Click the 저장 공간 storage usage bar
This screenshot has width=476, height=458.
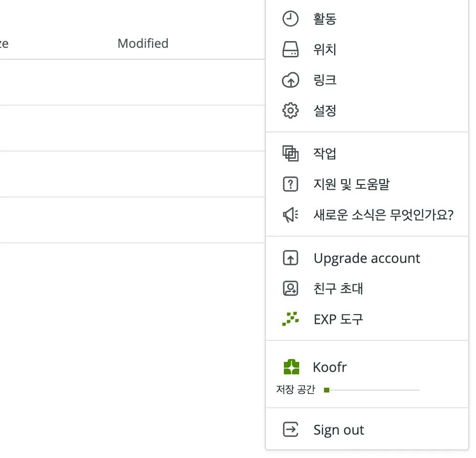pyautogui.click(x=371, y=390)
